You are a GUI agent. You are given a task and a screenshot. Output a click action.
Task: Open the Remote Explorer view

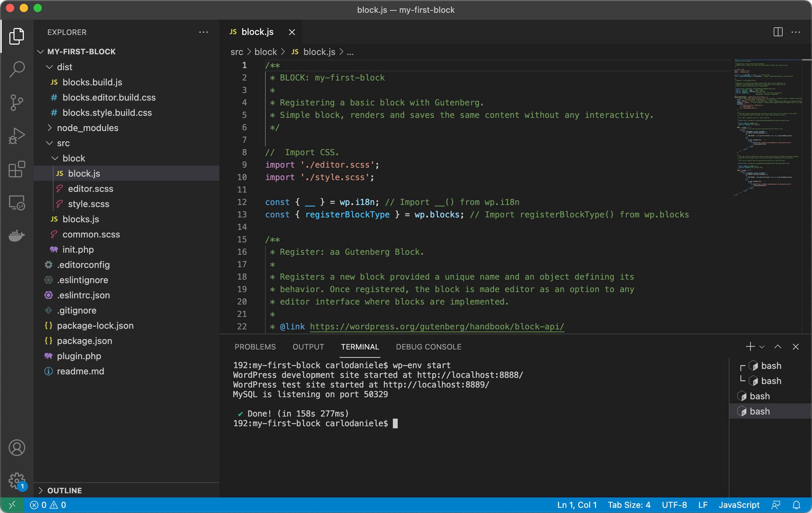click(16, 203)
